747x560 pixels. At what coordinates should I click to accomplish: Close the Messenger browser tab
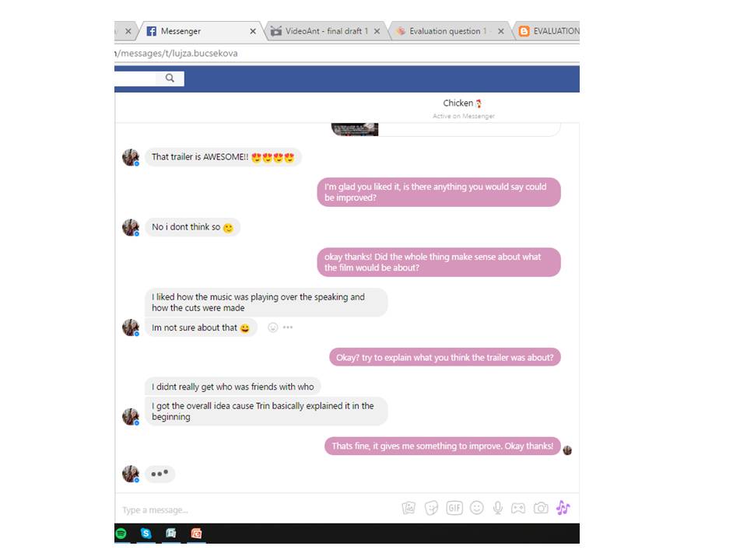(x=253, y=31)
